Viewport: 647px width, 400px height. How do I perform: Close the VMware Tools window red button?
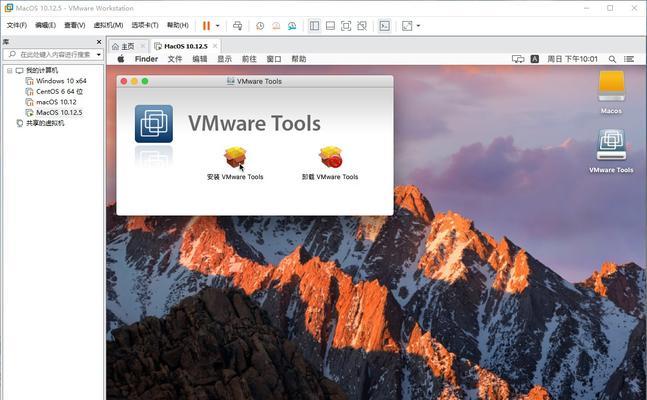pyautogui.click(x=124, y=81)
